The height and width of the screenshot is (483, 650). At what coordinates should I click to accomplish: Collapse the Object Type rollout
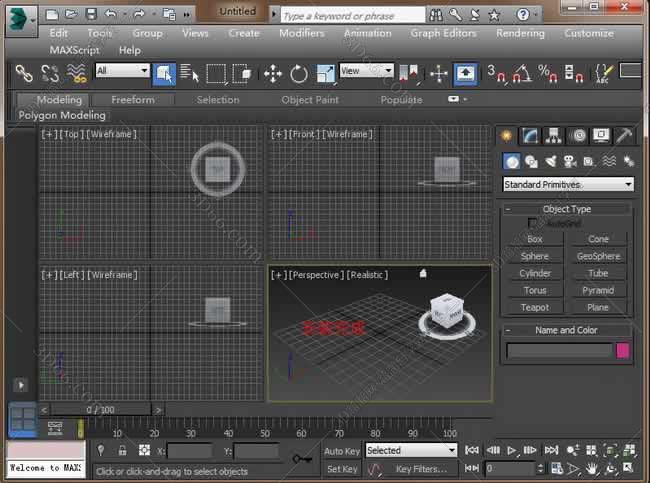[x=567, y=209]
